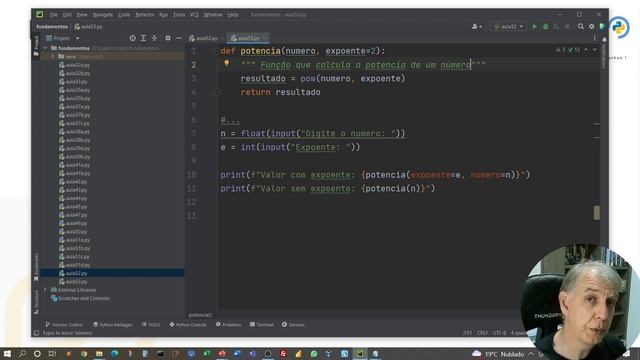Open the aula52 run configuration dropdown
Viewport: 640px width, 360px height.
coord(508,27)
